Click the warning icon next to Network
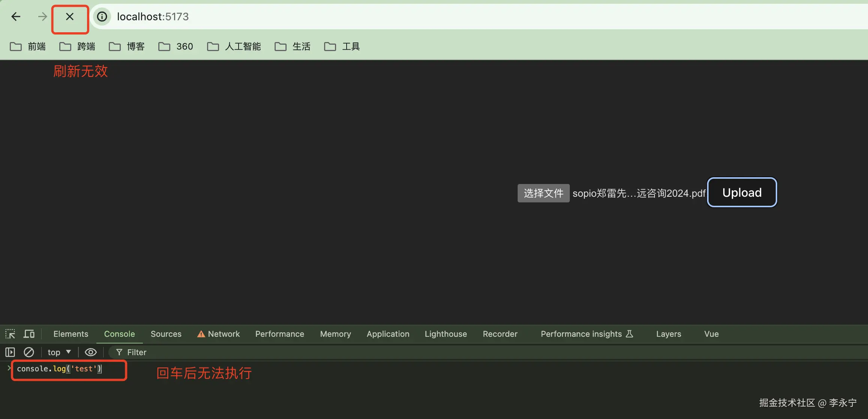 click(201, 334)
